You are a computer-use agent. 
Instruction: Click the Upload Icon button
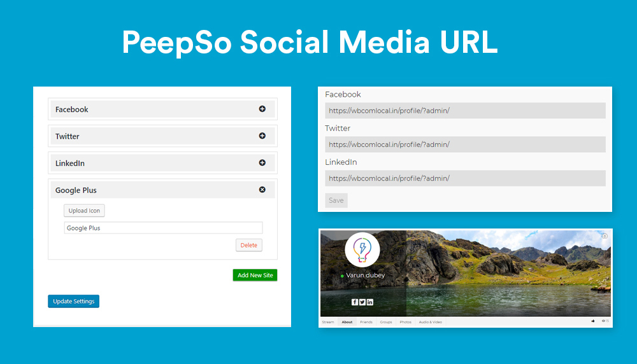pyautogui.click(x=84, y=211)
